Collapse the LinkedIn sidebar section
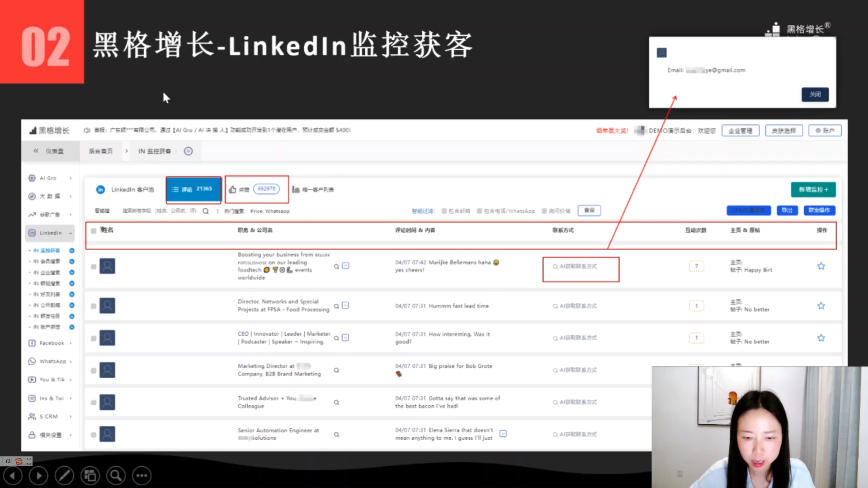 (50, 233)
